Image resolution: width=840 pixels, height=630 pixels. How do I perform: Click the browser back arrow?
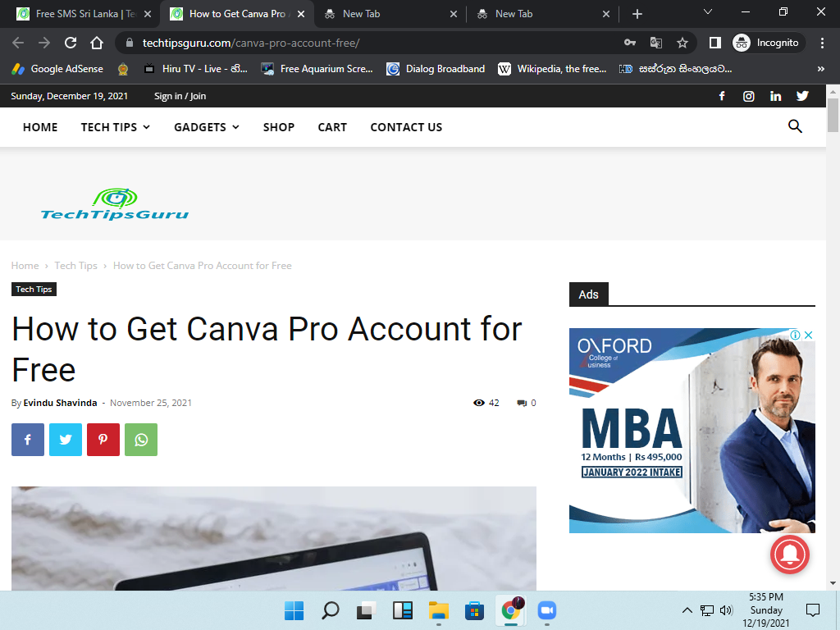[x=18, y=43]
